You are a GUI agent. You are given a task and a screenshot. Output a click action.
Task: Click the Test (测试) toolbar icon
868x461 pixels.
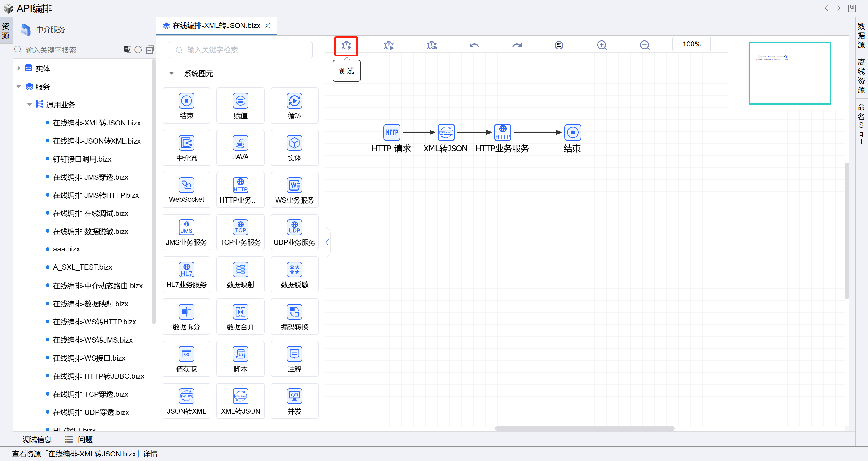click(346, 46)
